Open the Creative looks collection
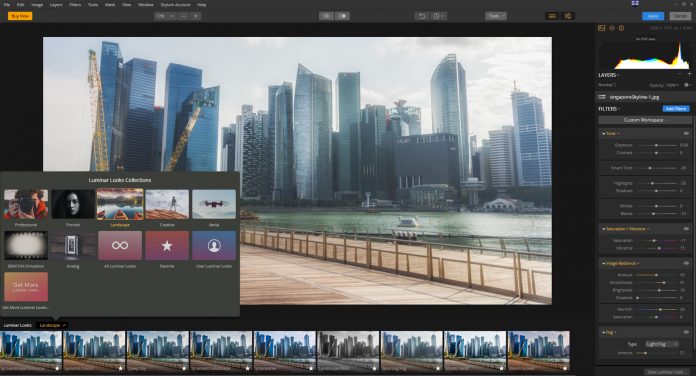The height and width of the screenshot is (376, 696). pos(167,204)
